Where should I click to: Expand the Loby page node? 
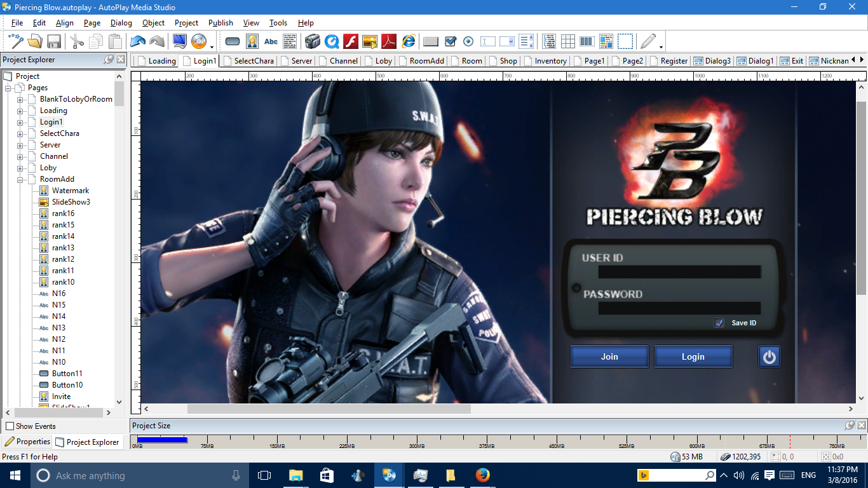tap(20, 168)
